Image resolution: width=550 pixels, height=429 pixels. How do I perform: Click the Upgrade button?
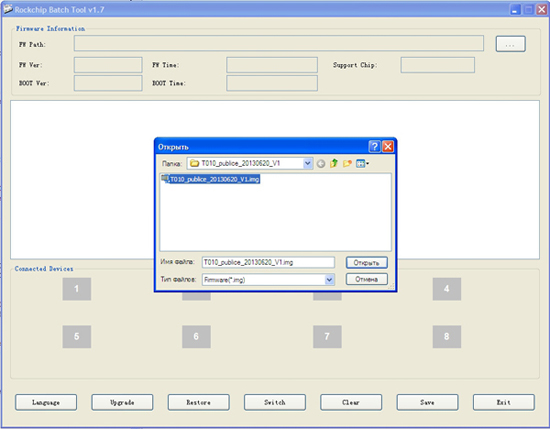(x=122, y=402)
